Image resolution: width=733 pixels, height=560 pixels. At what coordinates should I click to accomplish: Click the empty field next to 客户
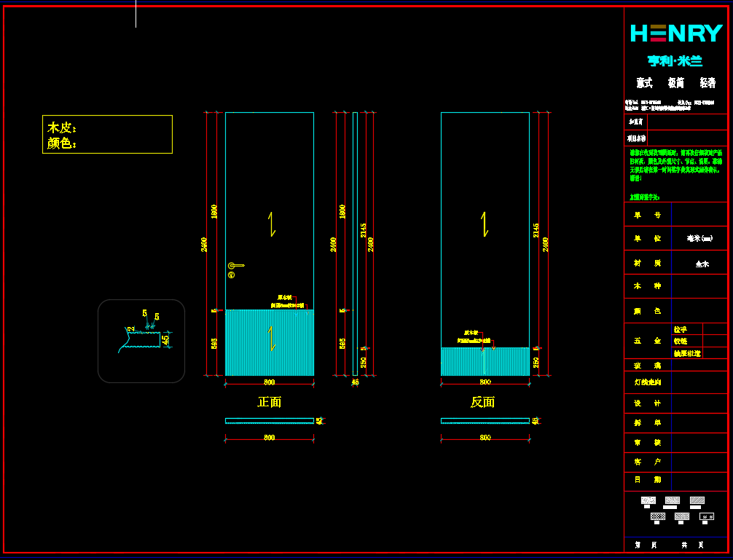click(699, 462)
